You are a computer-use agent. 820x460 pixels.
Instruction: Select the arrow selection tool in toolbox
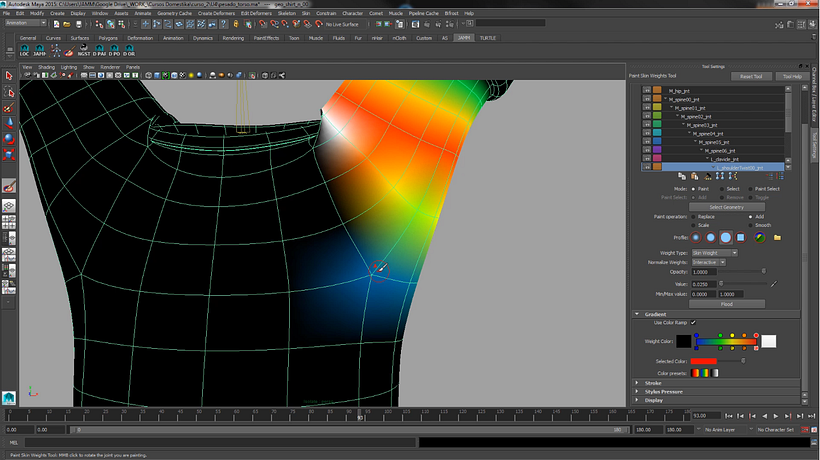click(x=9, y=75)
